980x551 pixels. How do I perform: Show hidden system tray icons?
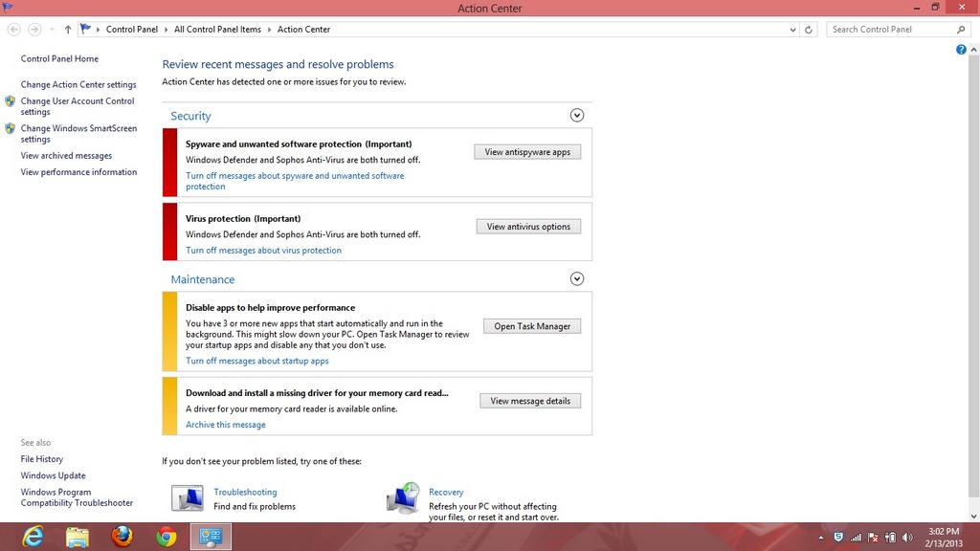click(x=820, y=538)
